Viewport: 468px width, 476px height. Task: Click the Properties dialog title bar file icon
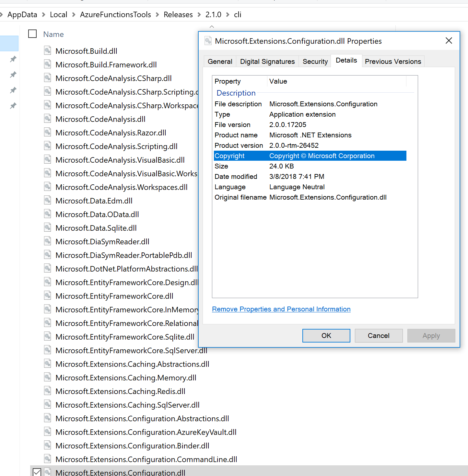(208, 41)
